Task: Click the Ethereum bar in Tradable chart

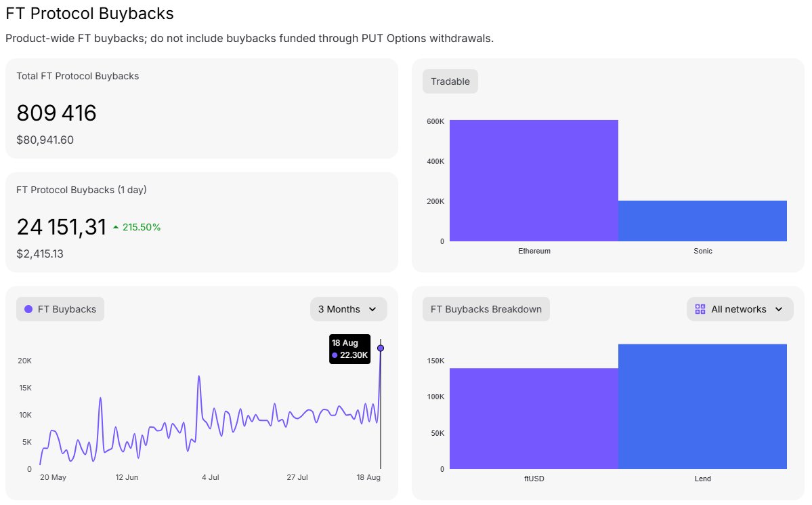Action: pos(534,180)
